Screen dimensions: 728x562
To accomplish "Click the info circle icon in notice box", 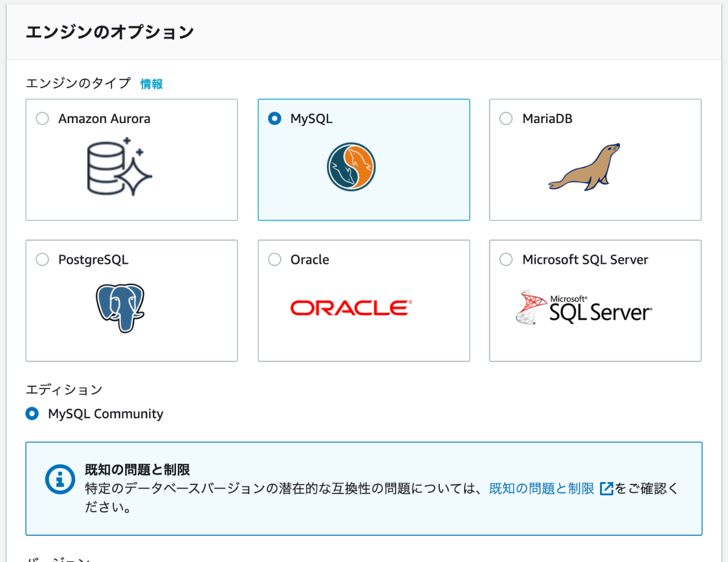I will 61,478.
